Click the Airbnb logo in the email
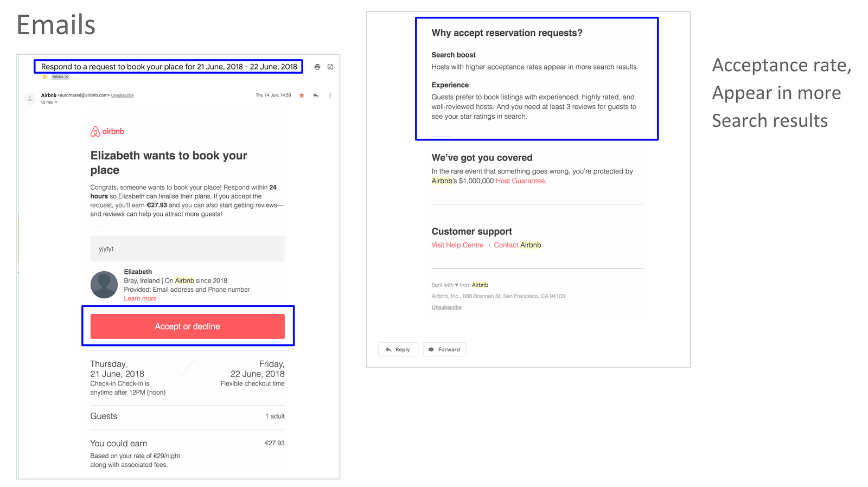Viewport: 868px width, 487px height. (x=107, y=131)
